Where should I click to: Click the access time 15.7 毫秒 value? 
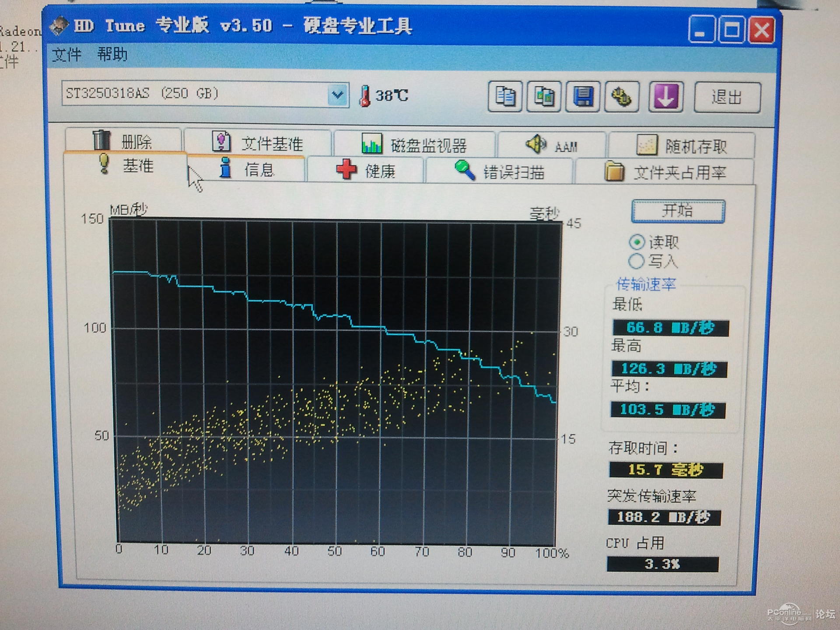point(666,470)
